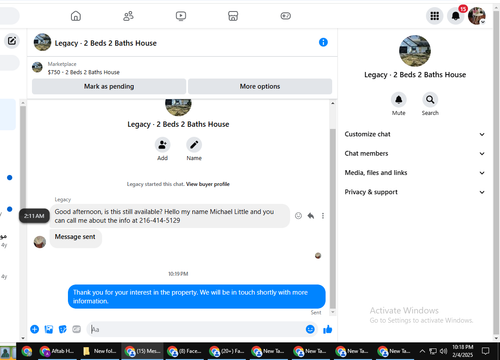The height and width of the screenshot is (360, 500).
Task: Click the blue Thank you message bubble
Action: tap(197, 296)
